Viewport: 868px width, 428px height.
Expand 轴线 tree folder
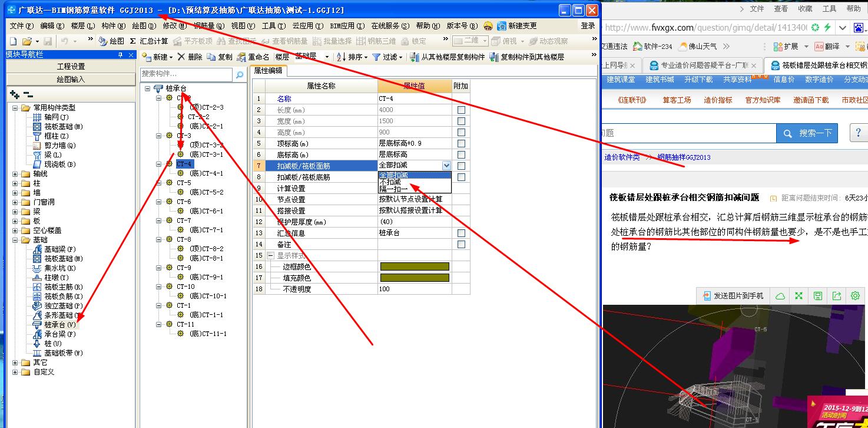pyautogui.click(x=15, y=174)
